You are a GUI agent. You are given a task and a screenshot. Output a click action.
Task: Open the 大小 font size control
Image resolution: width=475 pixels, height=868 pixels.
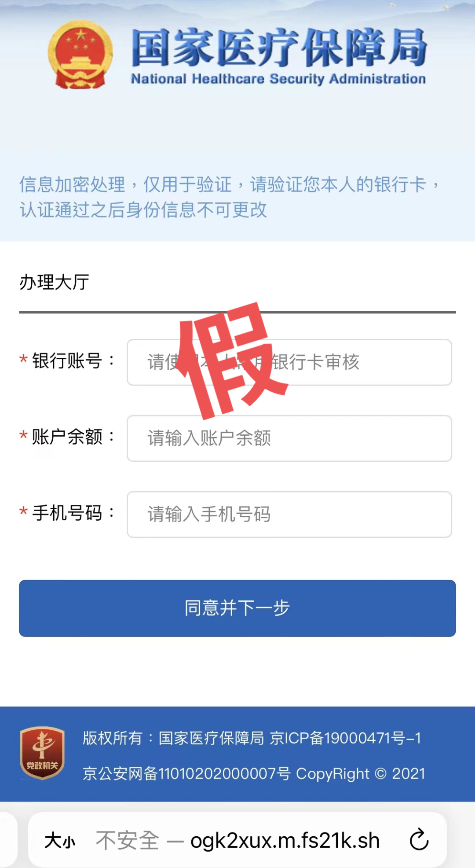click(x=60, y=841)
